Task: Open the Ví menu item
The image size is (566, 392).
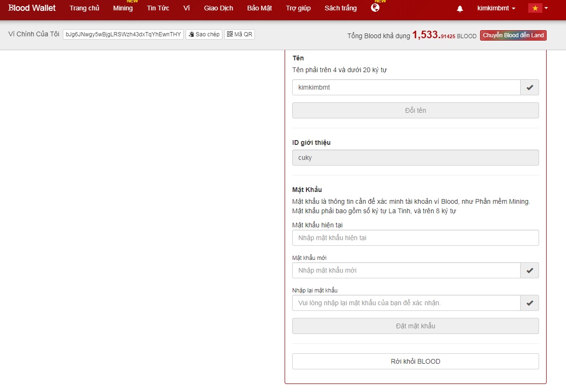Action: pos(186,8)
